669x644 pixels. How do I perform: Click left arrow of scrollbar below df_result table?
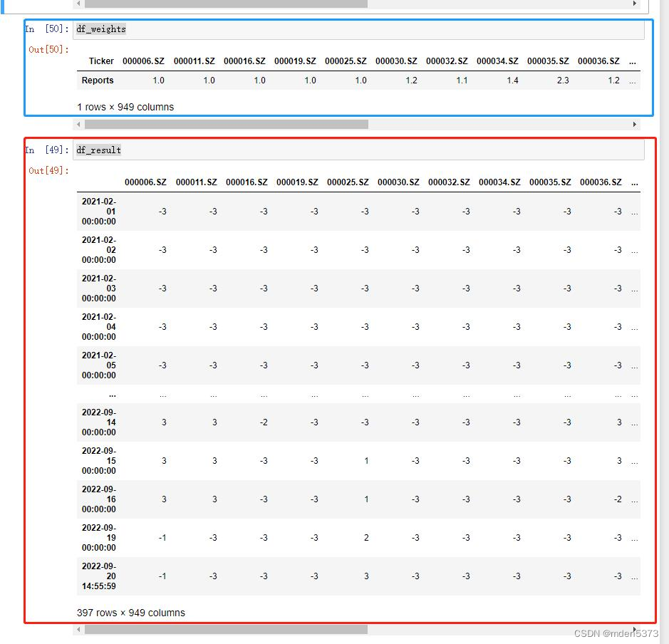tap(78, 630)
